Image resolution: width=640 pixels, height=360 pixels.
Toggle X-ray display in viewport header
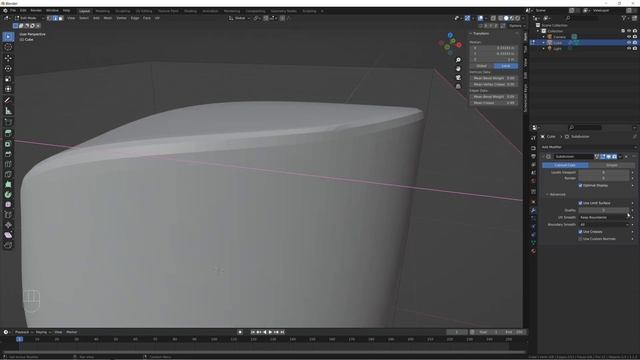point(493,18)
